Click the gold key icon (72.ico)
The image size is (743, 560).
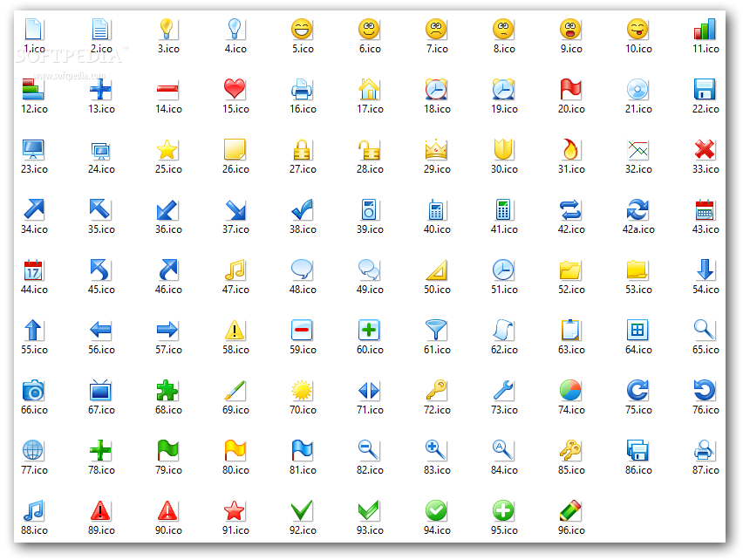(x=436, y=391)
